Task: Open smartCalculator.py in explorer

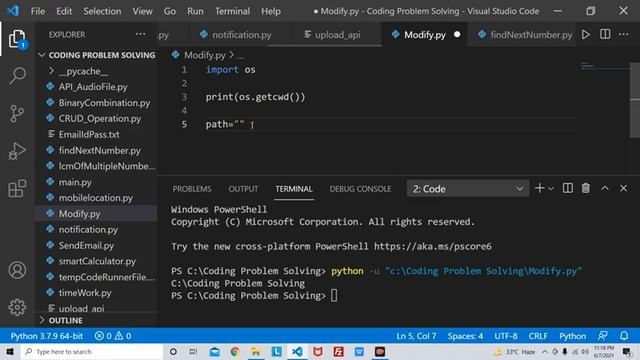Action: (96, 261)
